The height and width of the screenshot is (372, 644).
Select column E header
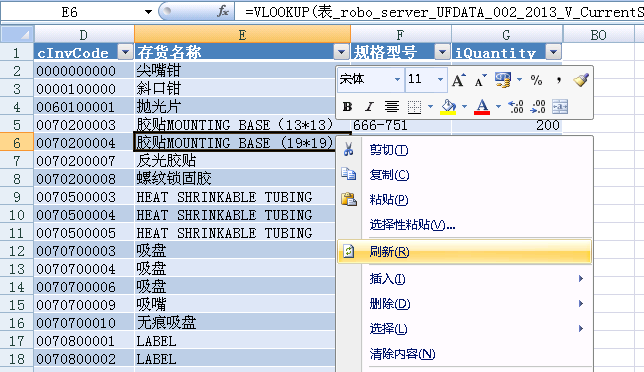pyautogui.click(x=242, y=35)
